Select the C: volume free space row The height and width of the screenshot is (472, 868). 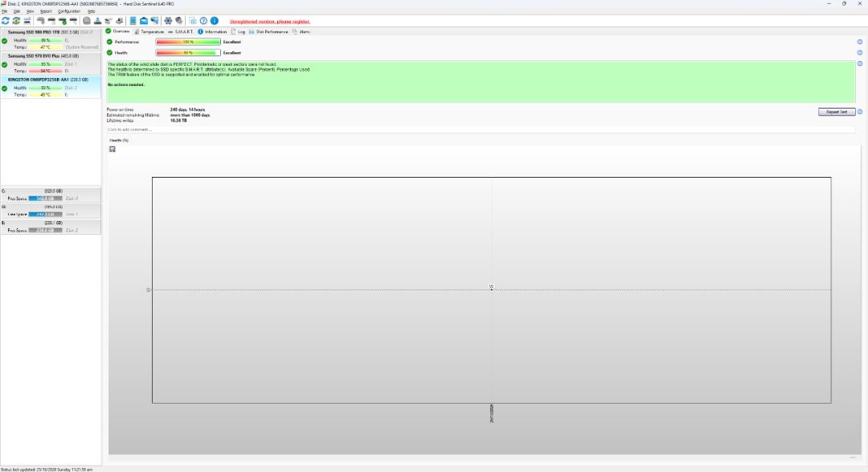pos(51,195)
